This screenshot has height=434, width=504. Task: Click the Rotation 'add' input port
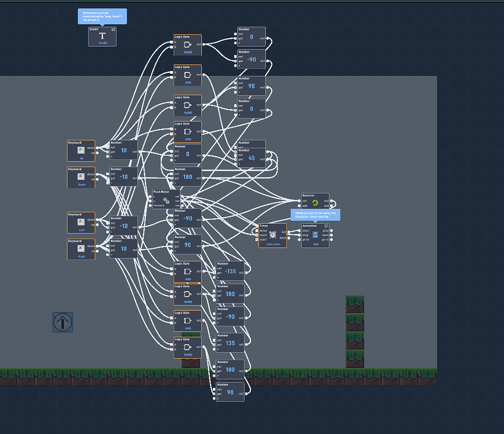(299, 206)
